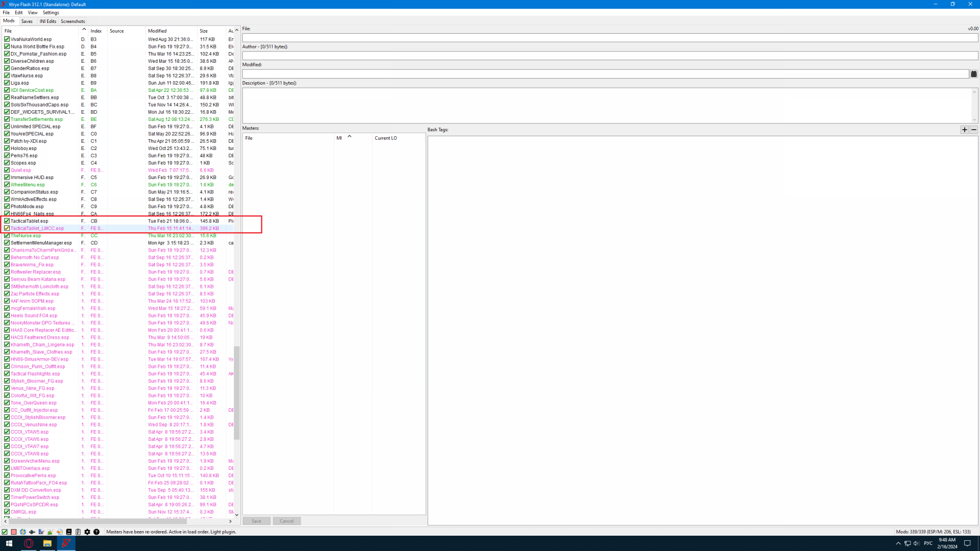
Task: Click the Vault Boy game launcher icon
Action: [x=23, y=532]
